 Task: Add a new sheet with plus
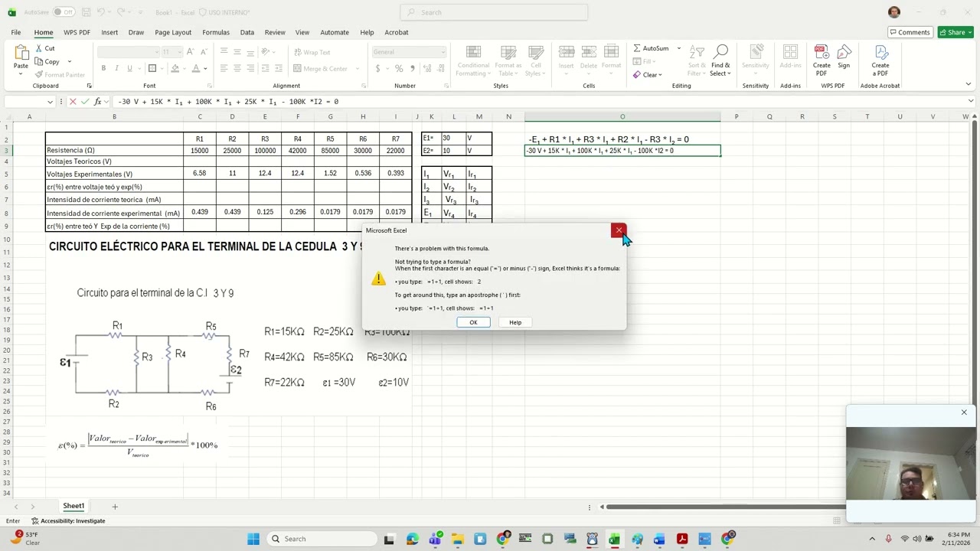tap(115, 507)
